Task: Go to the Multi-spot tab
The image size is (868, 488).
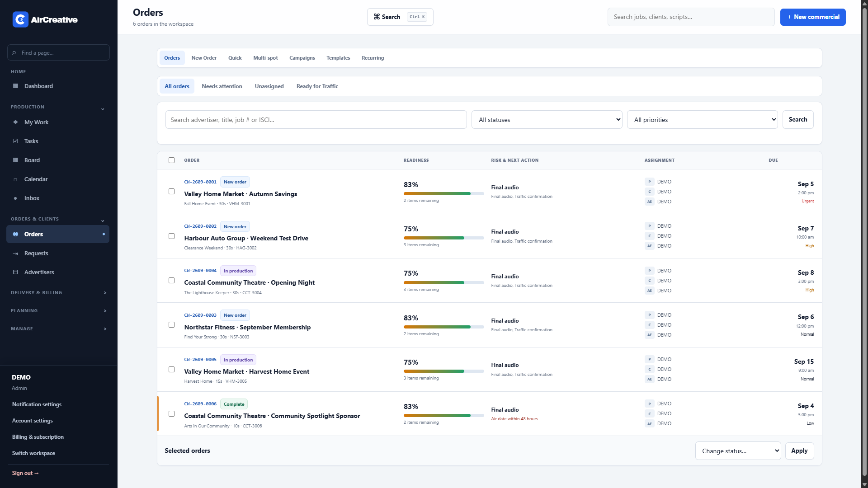Action: tap(265, 58)
